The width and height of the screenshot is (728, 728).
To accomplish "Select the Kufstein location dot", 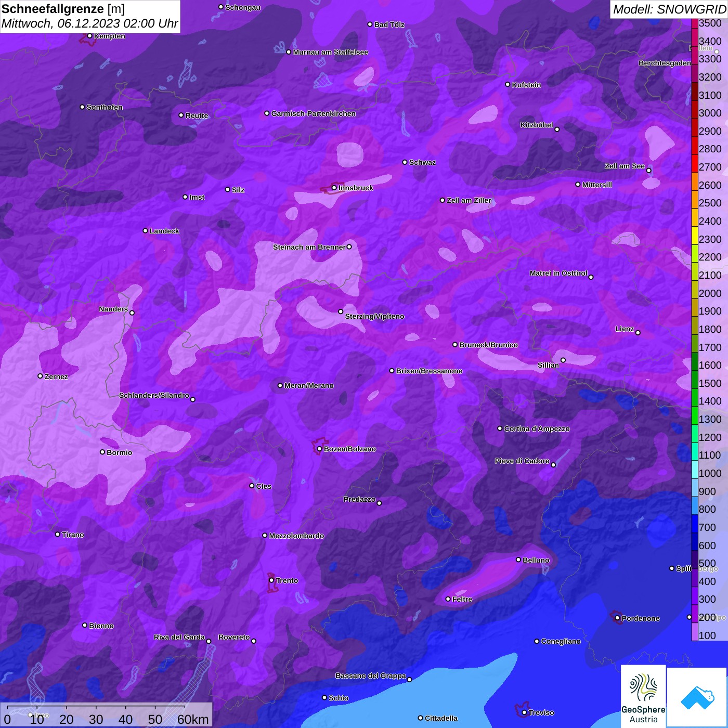I will click(x=508, y=84).
